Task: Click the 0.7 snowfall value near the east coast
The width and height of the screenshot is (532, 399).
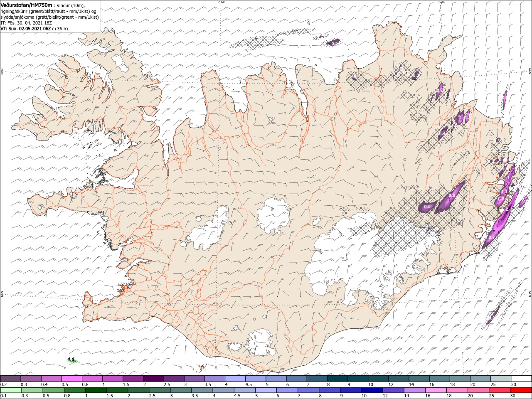Action: pos(491,237)
